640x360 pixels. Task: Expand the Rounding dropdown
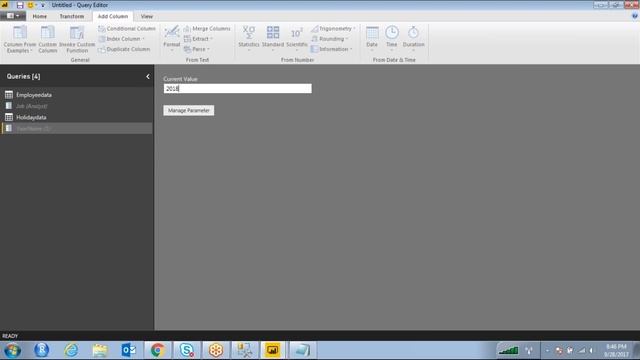[x=330, y=39]
